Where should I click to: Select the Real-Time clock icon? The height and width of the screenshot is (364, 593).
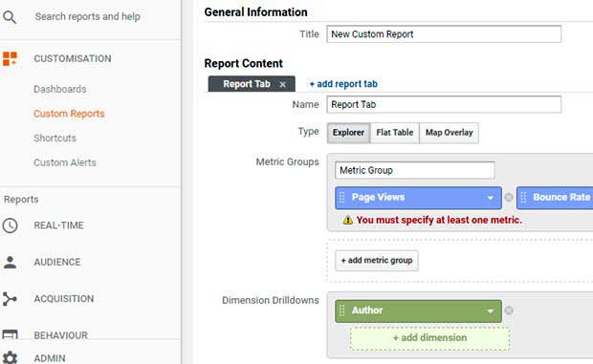click(10, 225)
